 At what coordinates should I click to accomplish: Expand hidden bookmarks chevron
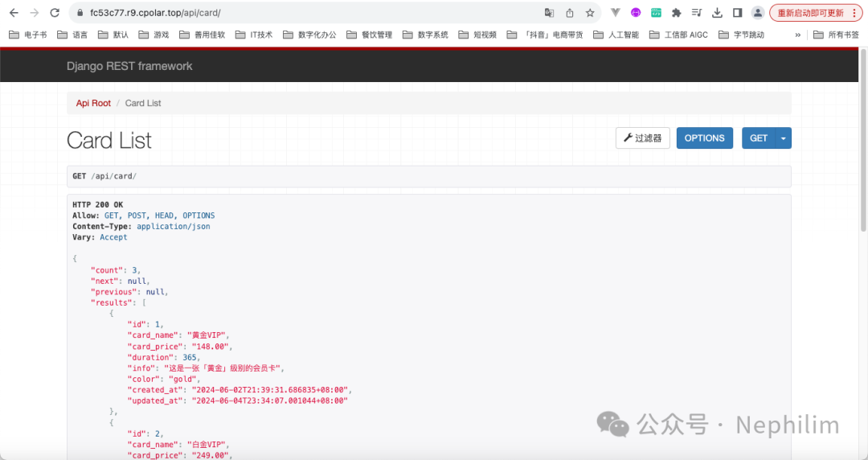(x=798, y=35)
